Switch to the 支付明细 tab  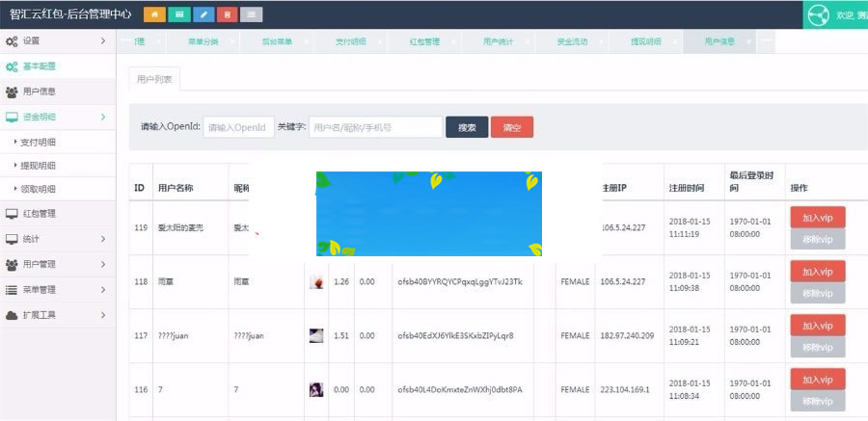point(350,42)
